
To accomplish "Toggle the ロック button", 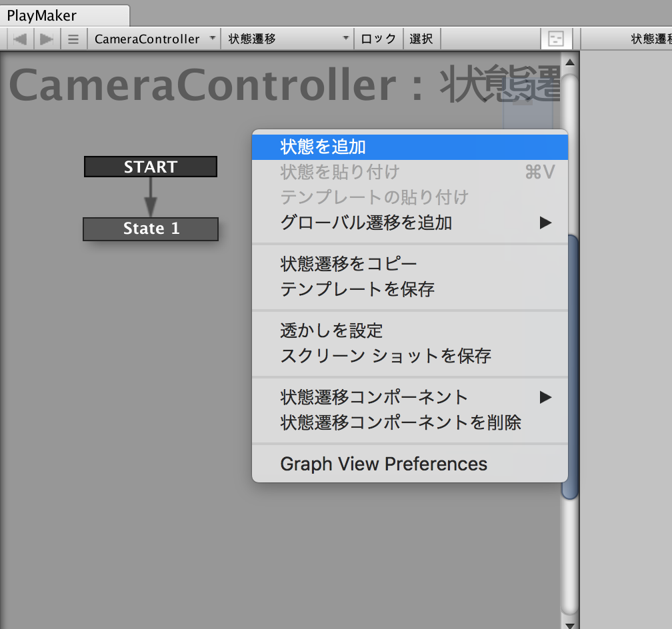I will pyautogui.click(x=379, y=39).
